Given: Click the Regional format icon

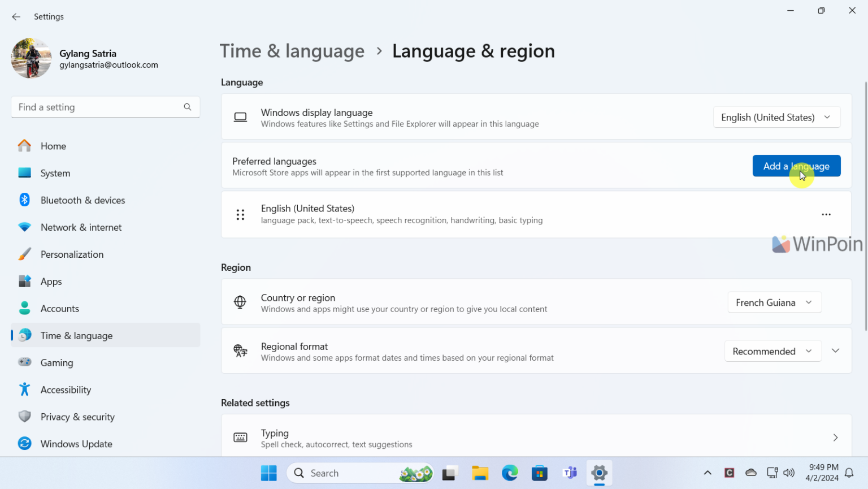Looking at the screenshot, I should pos(240,351).
